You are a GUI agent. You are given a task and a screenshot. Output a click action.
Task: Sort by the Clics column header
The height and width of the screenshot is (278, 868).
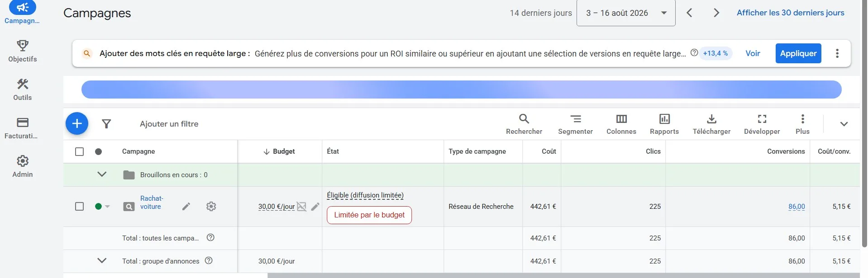[653, 151]
